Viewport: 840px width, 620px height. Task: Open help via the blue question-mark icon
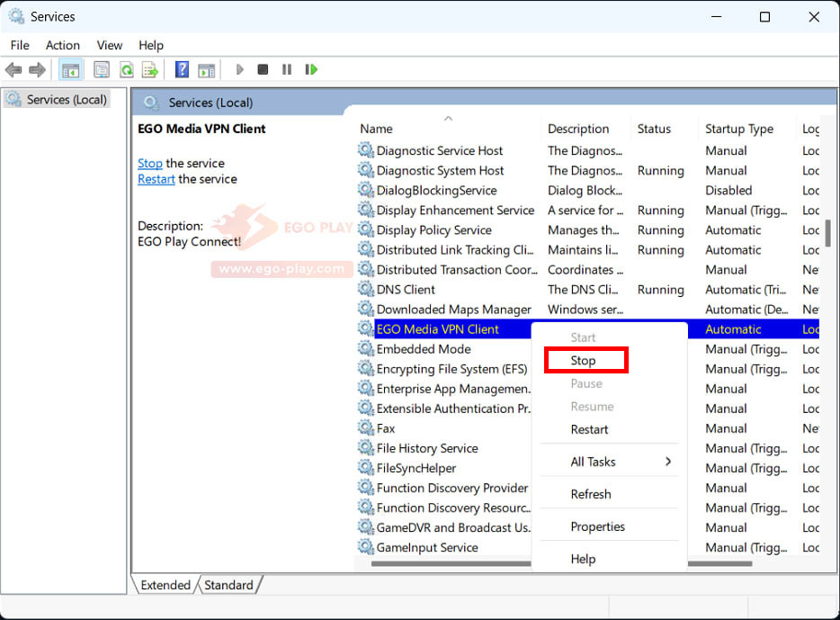pos(183,69)
